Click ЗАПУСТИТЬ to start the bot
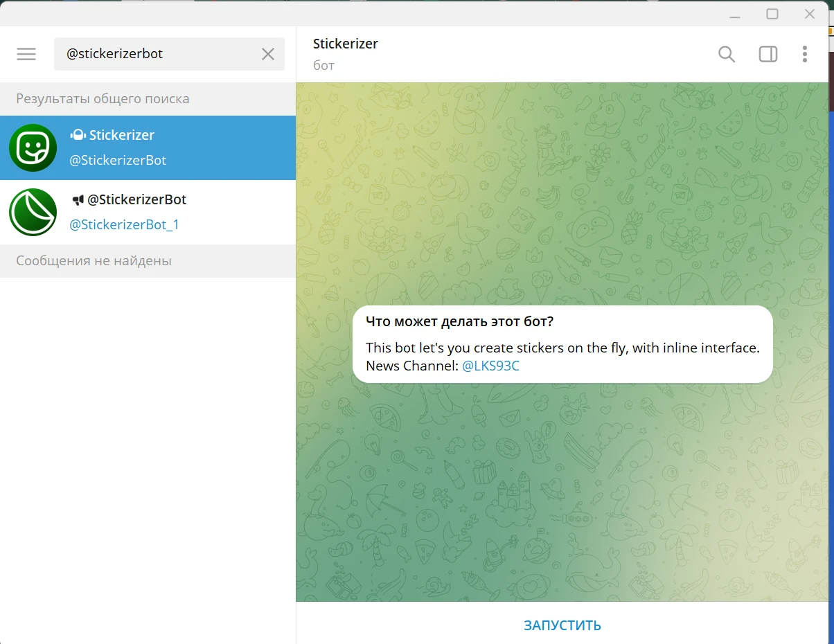This screenshot has height=644, width=834. pyautogui.click(x=562, y=625)
